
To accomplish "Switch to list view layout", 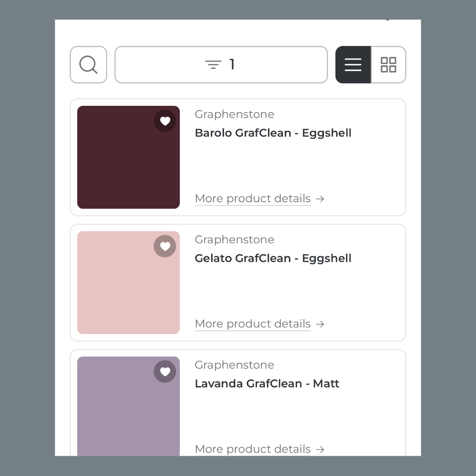I will [353, 65].
